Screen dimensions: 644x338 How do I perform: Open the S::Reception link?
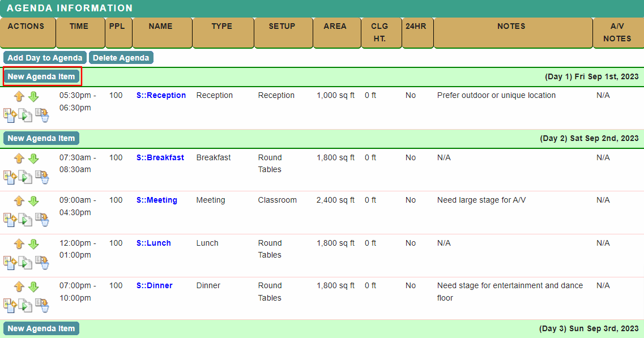161,96
